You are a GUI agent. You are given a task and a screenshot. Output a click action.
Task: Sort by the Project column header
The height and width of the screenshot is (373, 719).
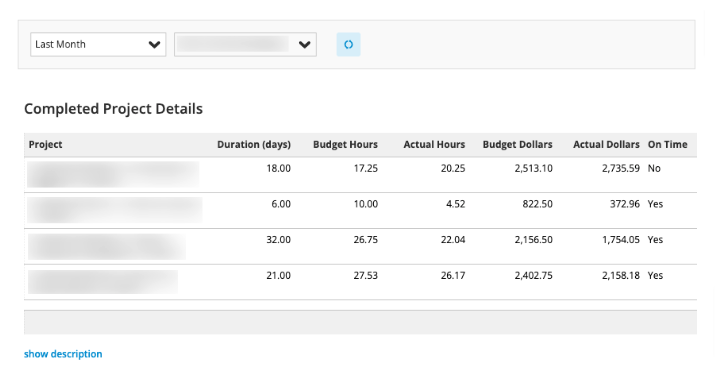click(45, 145)
